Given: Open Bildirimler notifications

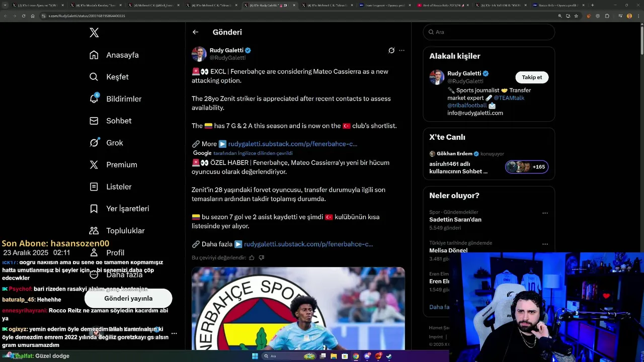Looking at the screenshot, I should [x=115, y=99].
